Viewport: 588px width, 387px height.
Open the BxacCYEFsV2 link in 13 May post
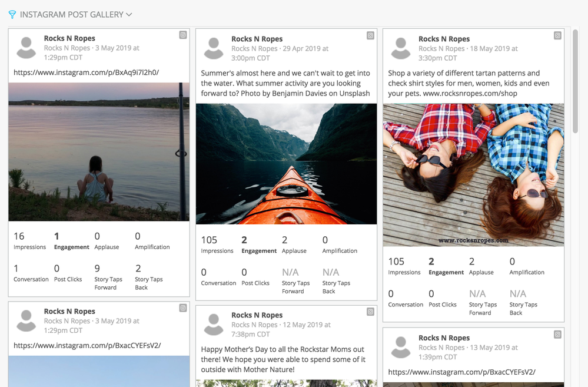[461, 372]
